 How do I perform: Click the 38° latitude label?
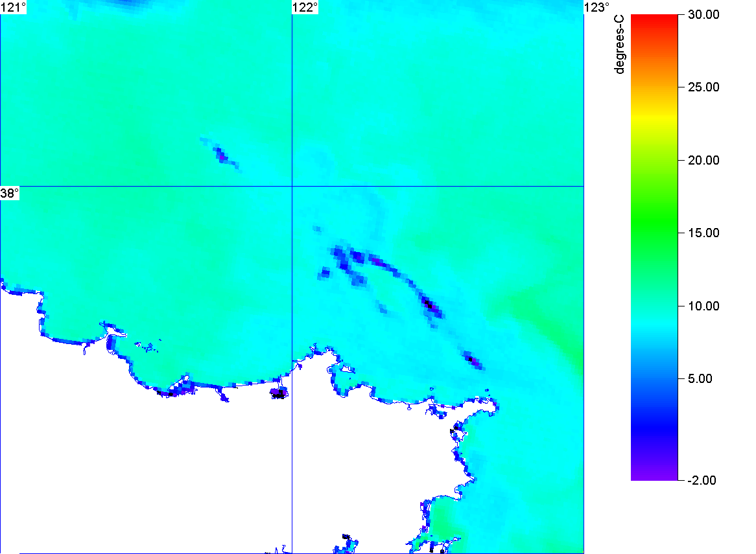coord(10,193)
